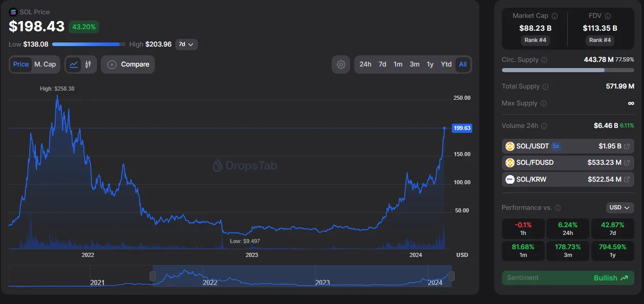644x304 pixels.
Task: Click the Bullish trend arrow icon
Action: [x=624, y=278]
